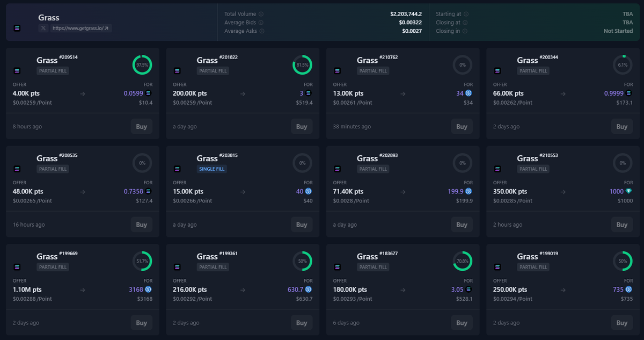The width and height of the screenshot is (644, 340).
Task: Click the PARTIAL FILL badge on #210553
Action: click(533, 169)
